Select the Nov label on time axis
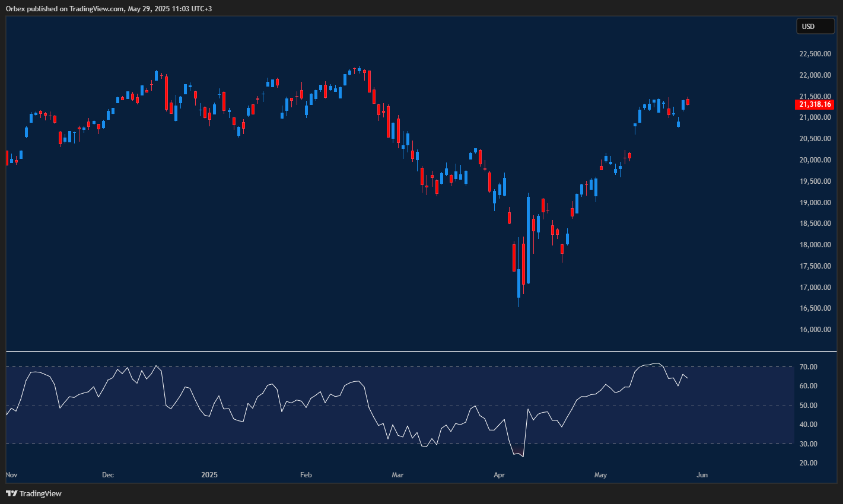Viewport: 843px width, 504px height. [11, 475]
